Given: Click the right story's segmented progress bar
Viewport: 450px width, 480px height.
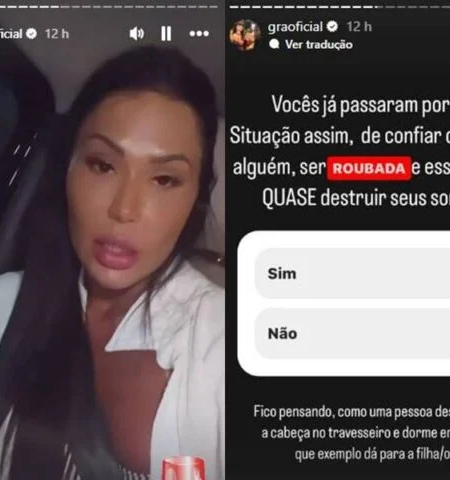Looking at the screenshot, I should [340, 6].
